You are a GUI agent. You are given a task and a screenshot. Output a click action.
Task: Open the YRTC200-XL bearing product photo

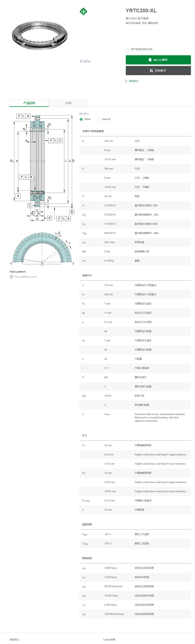tap(40, 36)
